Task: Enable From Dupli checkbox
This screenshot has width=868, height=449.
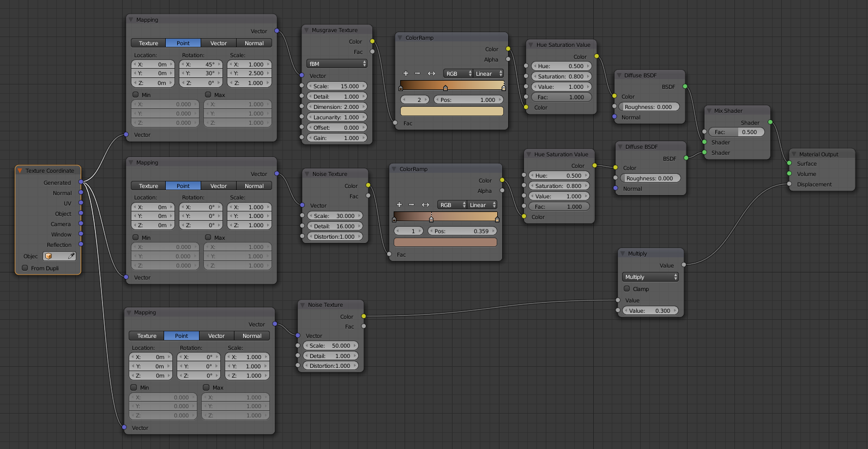Action: pyautogui.click(x=25, y=268)
